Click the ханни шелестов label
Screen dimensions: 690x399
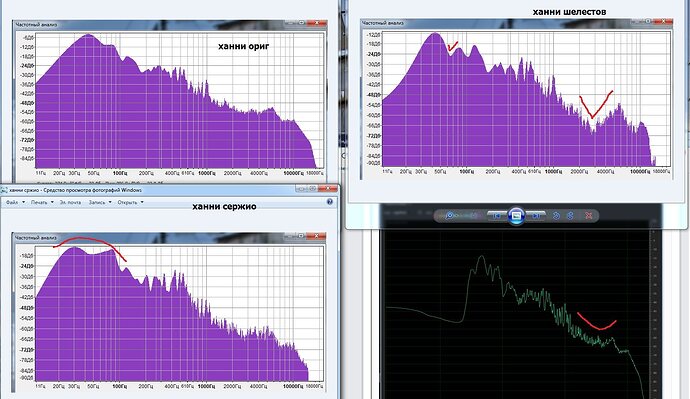(x=569, y=12)
